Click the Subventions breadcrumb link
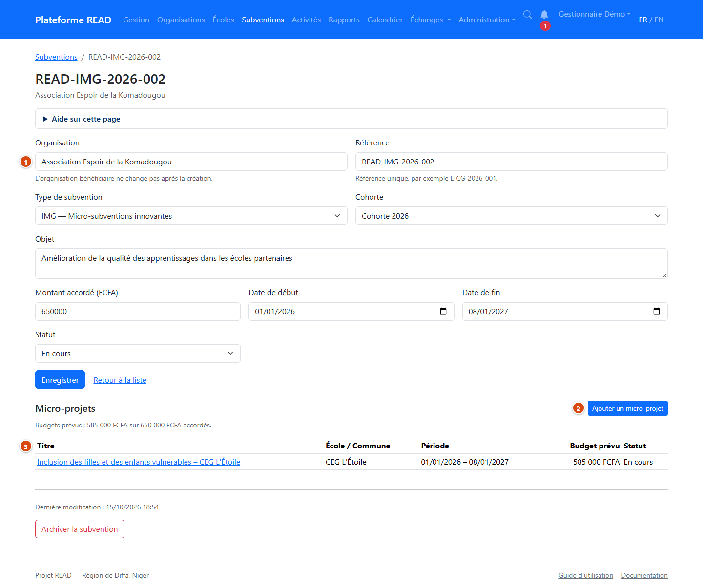Image resolution: width=703 pixels, height=588 pixels. click(56, 57)
